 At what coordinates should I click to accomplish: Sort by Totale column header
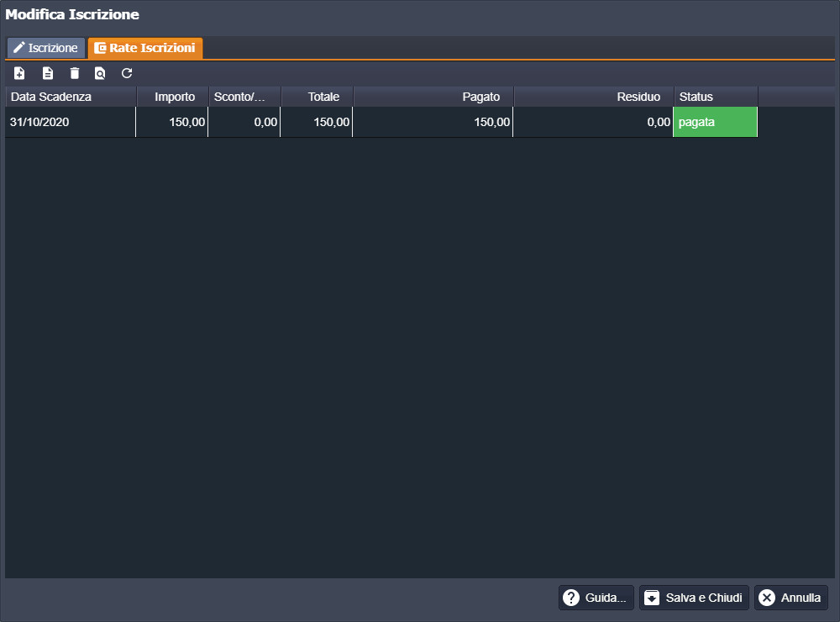[x=318, y=97]
